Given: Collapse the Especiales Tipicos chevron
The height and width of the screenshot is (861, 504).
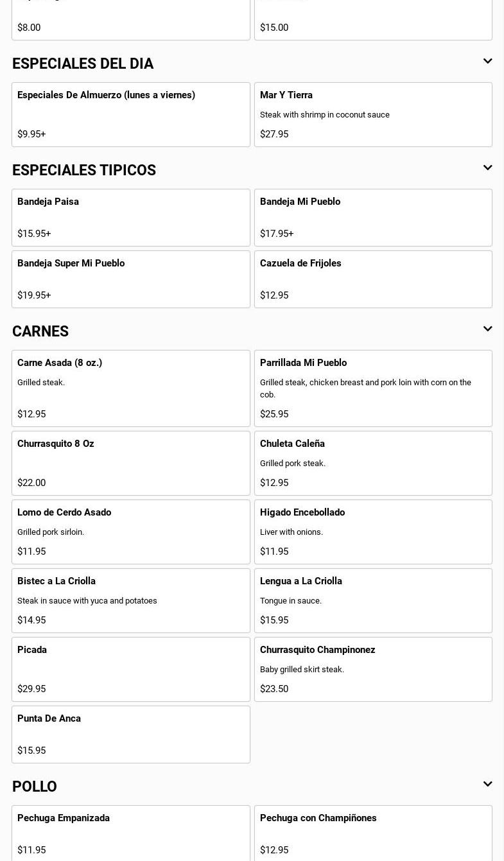Looking at the screenshot, I should (487, 168).
